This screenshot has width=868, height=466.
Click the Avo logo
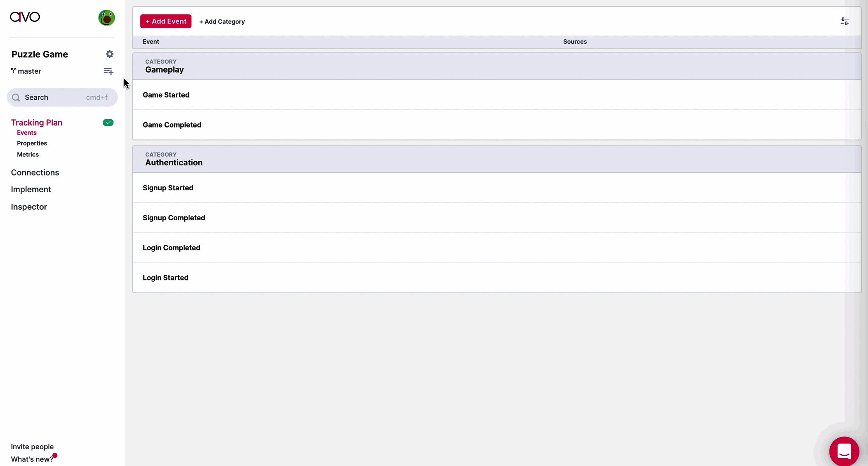(25, 17)
